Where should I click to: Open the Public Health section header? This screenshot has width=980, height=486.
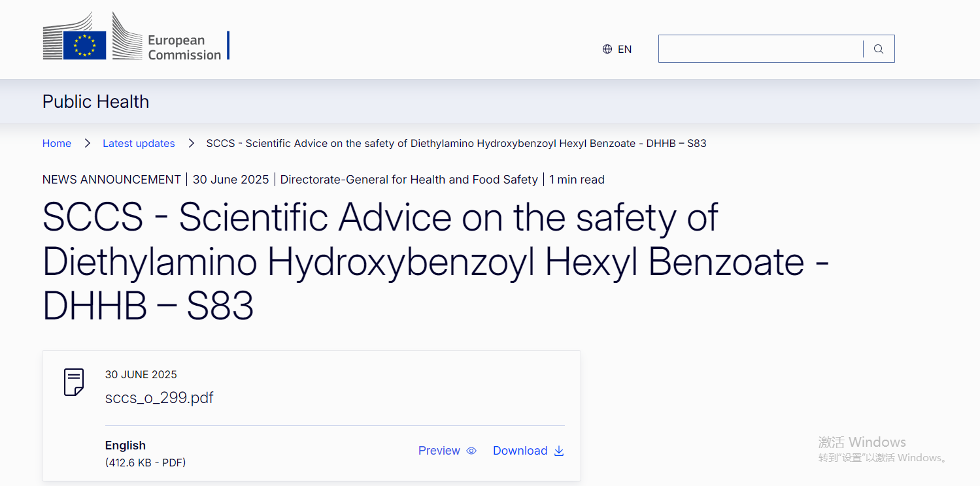click(95, 101)
